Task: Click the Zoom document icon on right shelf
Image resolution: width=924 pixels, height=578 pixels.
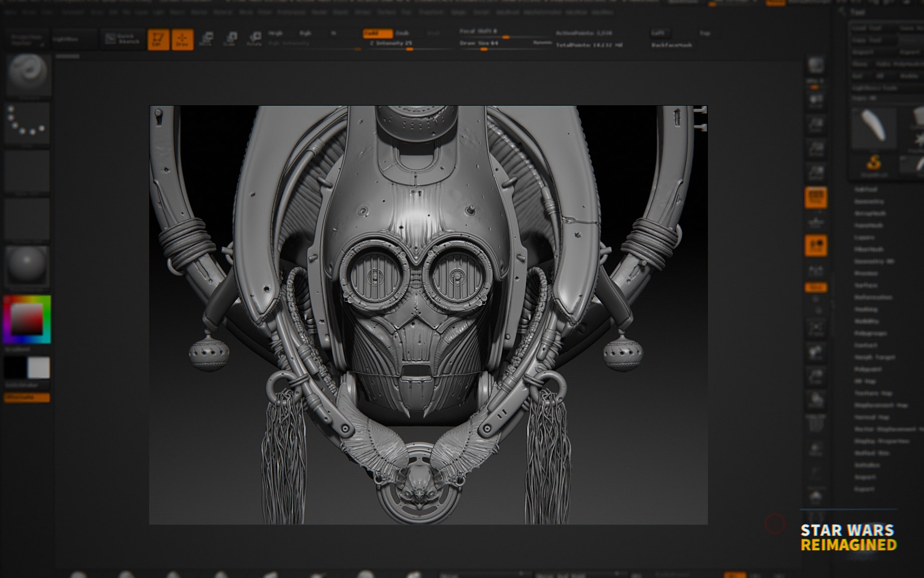Action: point(815,125)
